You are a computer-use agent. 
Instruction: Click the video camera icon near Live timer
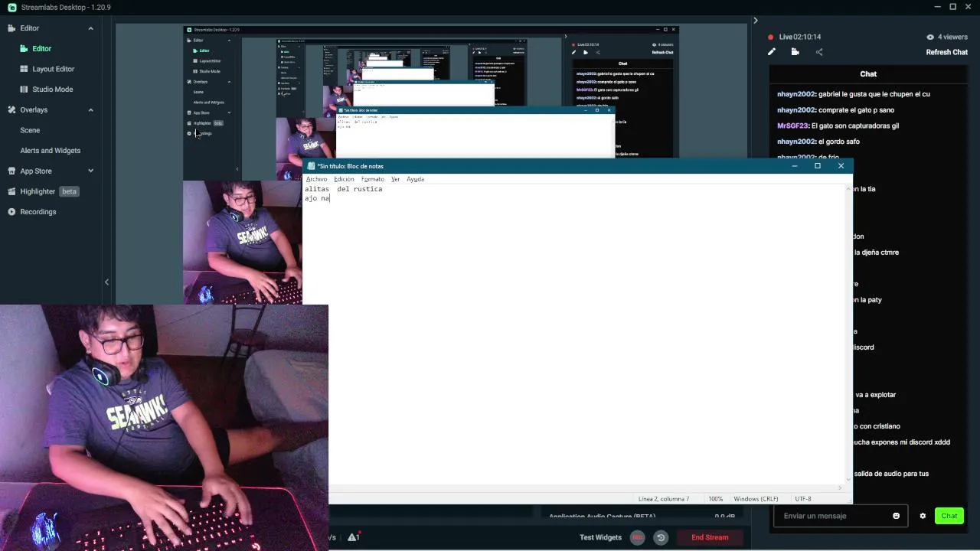point(795,52)
